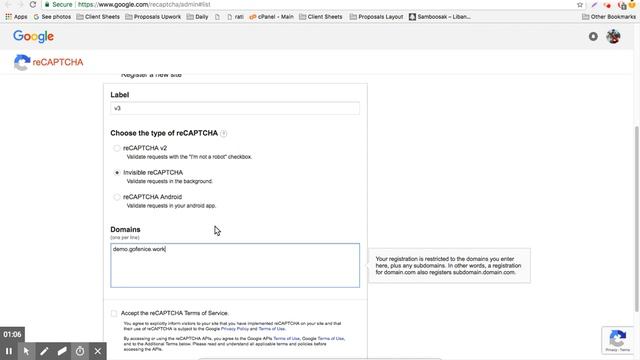This screenshot has width=640, height=360.
Task: Click the address bar URL
Action: coord(144,4)
